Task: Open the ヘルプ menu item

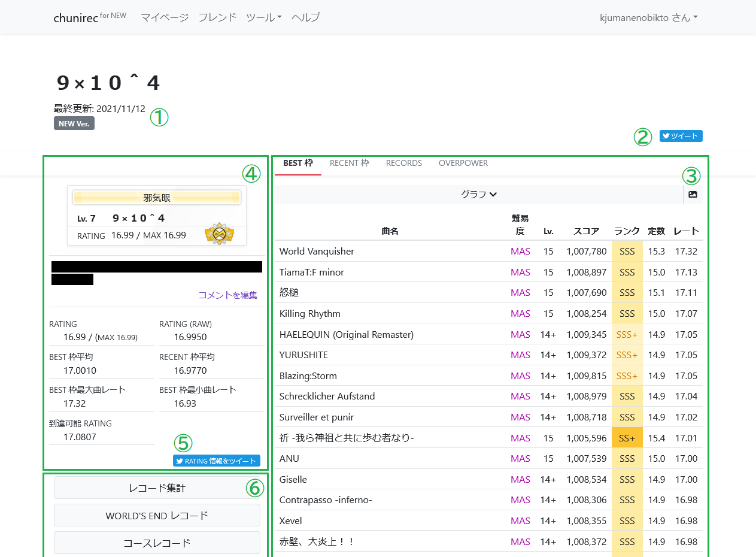Action: (305, 17)
